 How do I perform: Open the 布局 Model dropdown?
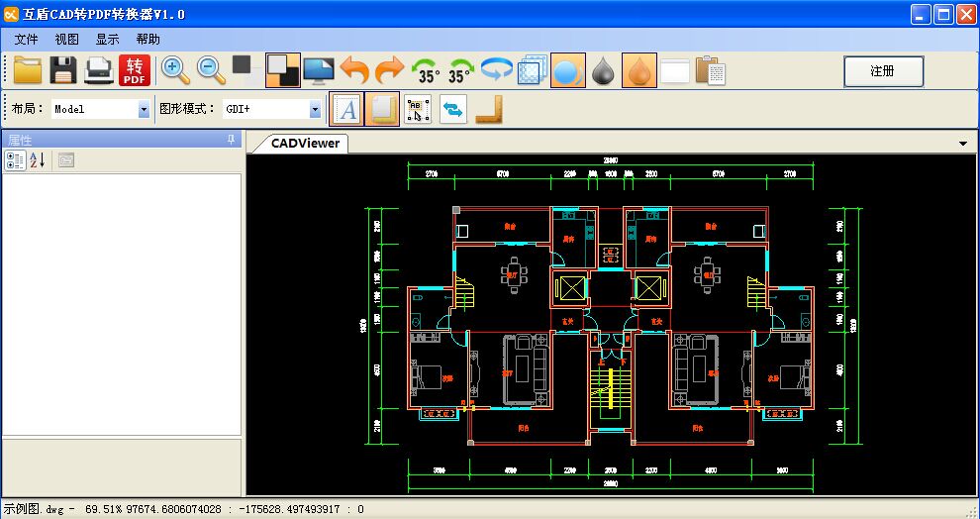(x=144, y=110)
